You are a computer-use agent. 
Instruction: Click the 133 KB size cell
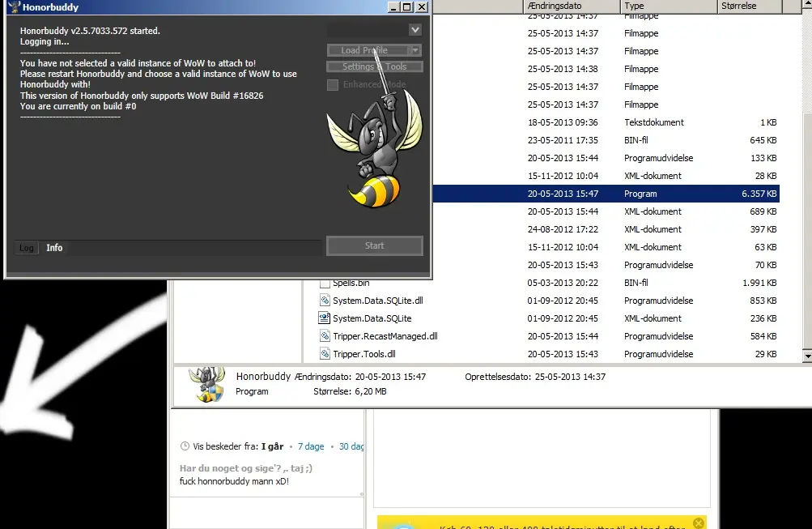[763, 158]
